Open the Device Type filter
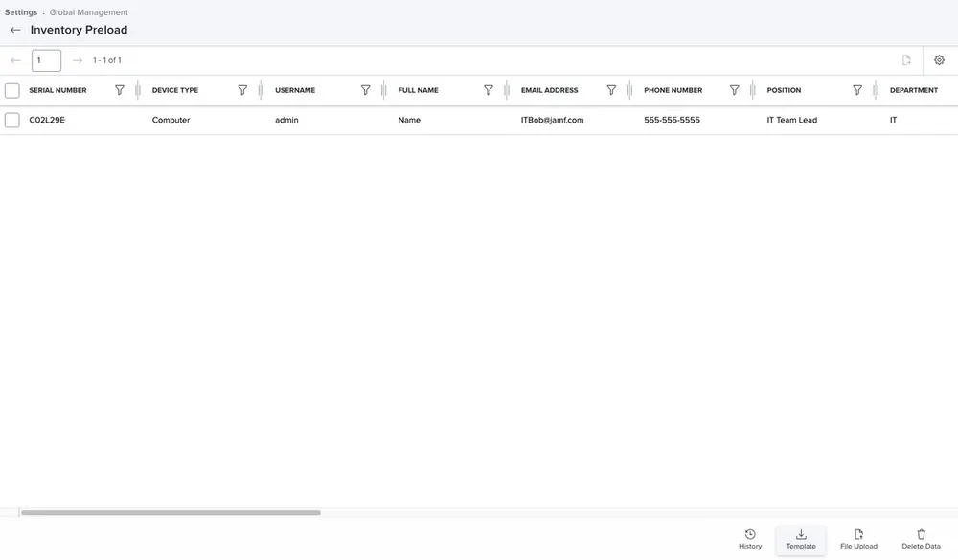 point(242,89)
